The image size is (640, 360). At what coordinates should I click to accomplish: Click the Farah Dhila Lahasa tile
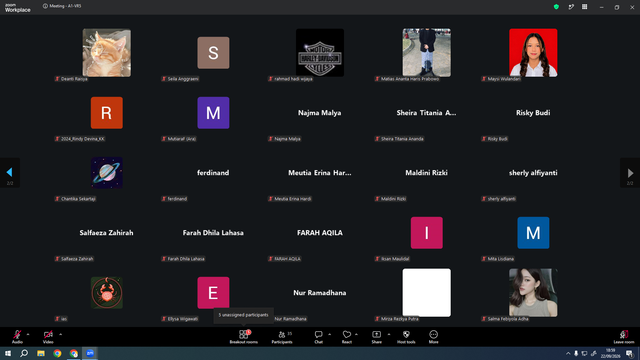(213, 233)
